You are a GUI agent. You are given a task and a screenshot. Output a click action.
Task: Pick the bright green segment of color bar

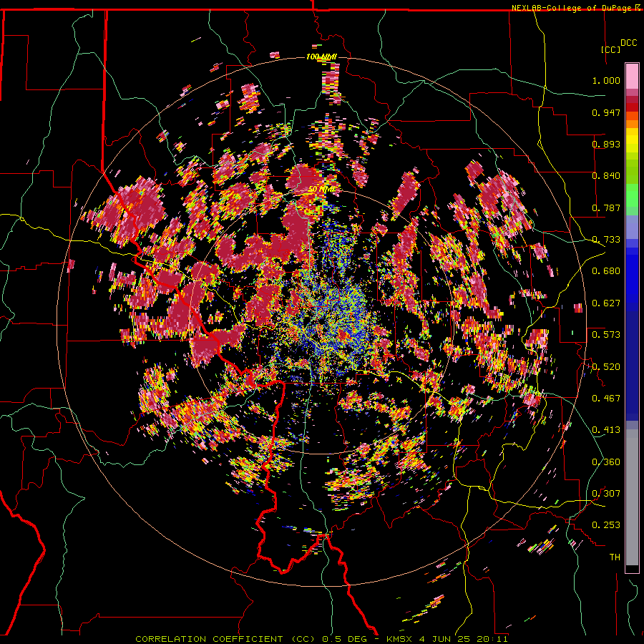tap(632, 195)
